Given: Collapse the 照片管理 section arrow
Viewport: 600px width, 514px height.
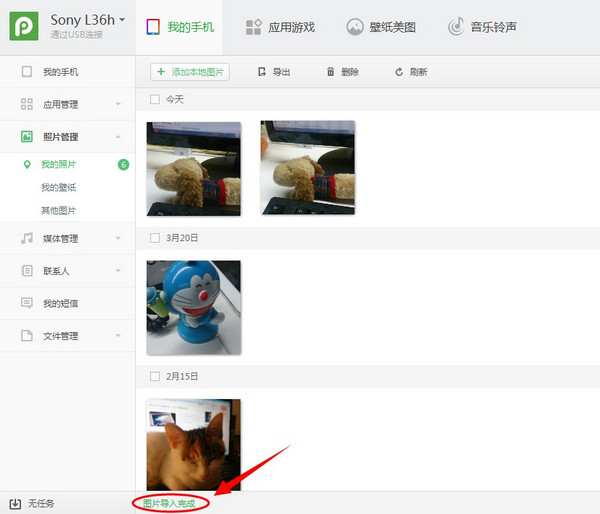Looking at the screenshot, I should click(x=118, y=136).
